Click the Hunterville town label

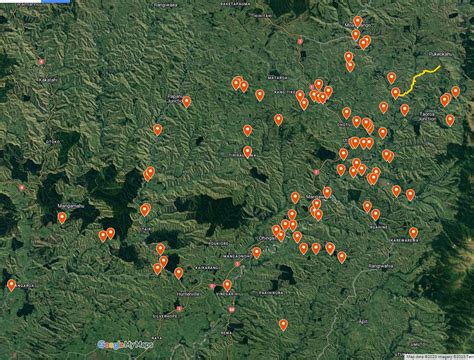pos(188,294)
